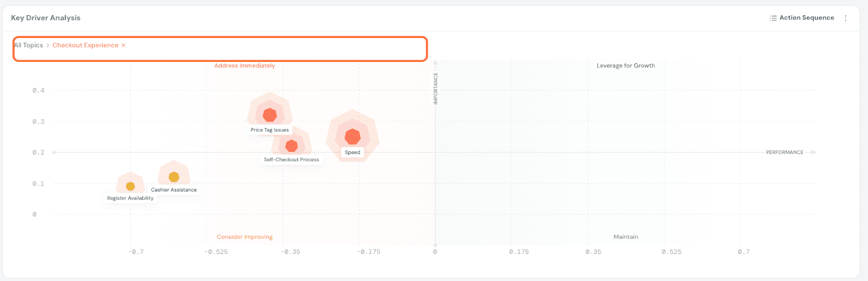The image size is (868, 281).
Task: Click the Address Immediately quadrant label
Action: point(244,66)
